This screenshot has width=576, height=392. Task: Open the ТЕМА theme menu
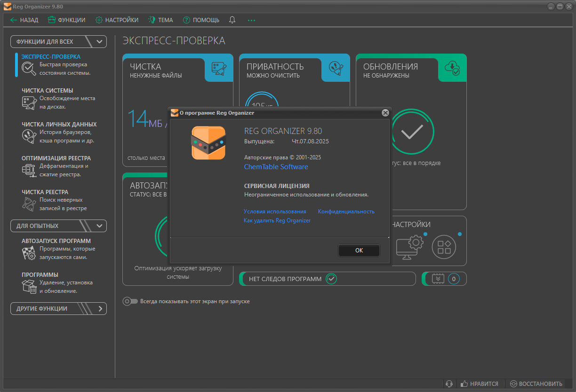tap(160, 20)
